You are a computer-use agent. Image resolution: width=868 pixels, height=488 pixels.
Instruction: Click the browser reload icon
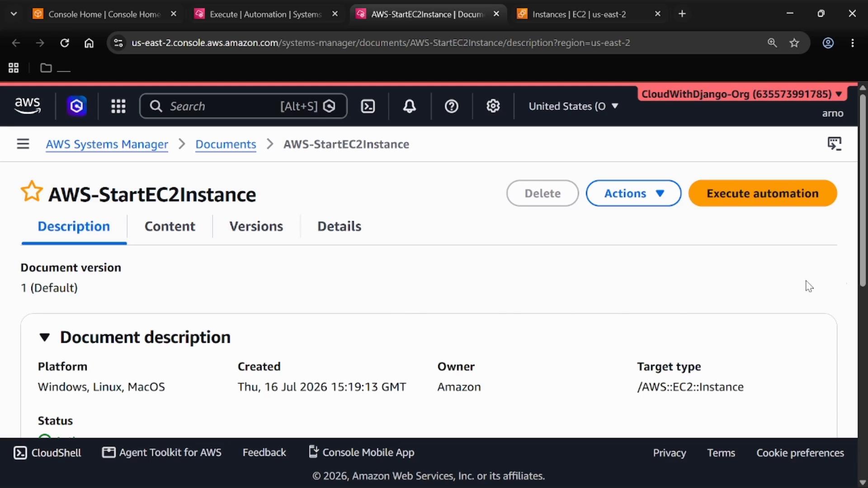65,43
